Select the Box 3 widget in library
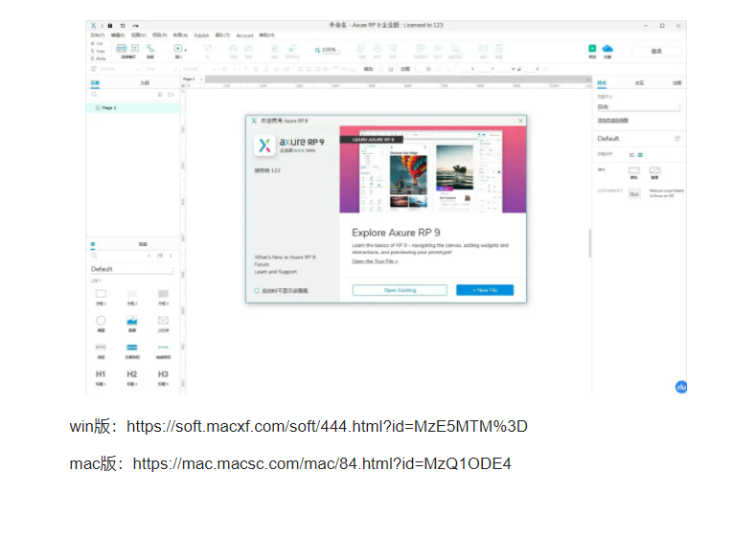The width and height of the screenshot is (756, 538). 164,297
